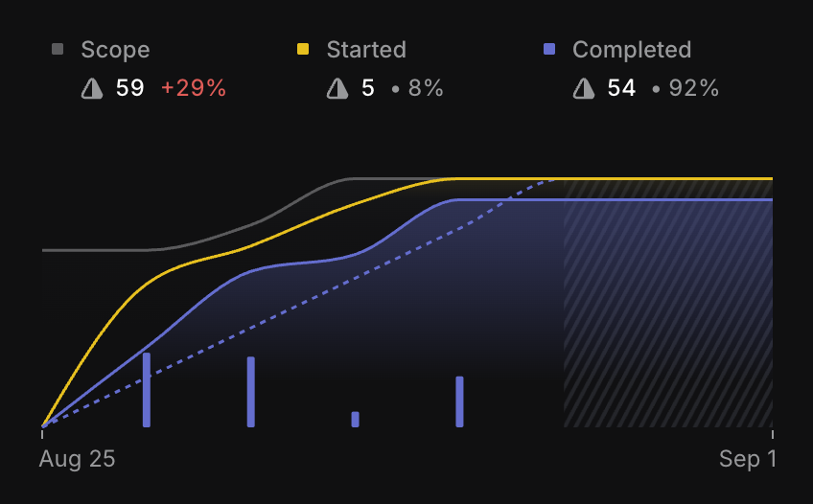The width and height of the screenshot is (813, 504).
Task: Click the Sep 1 axis date label
Action: pyautogui.click(x=748, y=459)
